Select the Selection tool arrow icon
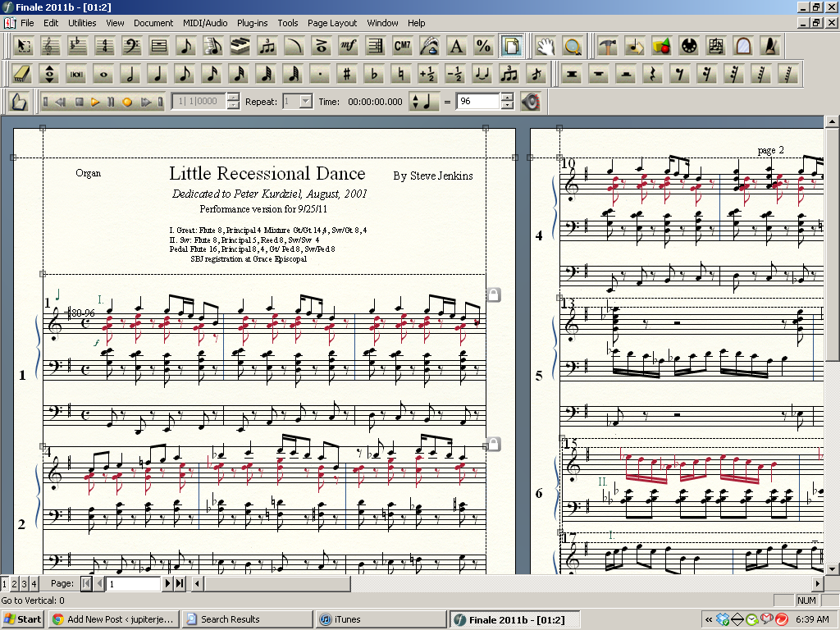The height and width of the screenshot is (630, 840). tap(23, 47)
